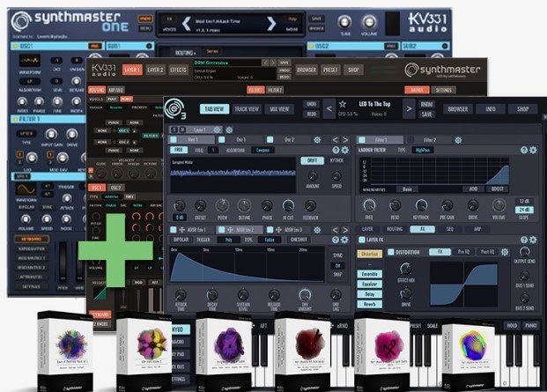Click the left chevron in SynthMaster One display

(187, 24)
